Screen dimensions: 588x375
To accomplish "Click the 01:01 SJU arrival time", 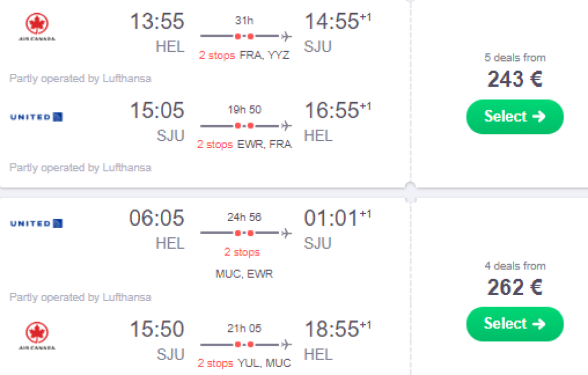I will pyautogui.click(x=330, y=218).
